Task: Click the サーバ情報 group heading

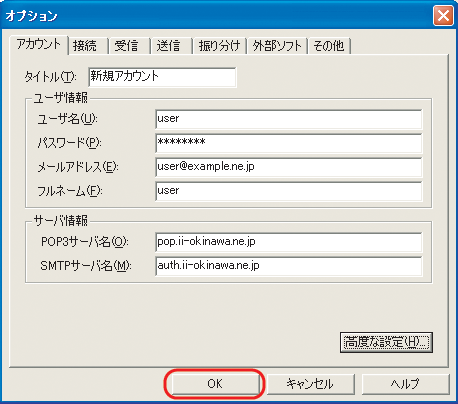Action: pyautogui.click(x=61, y=221)
